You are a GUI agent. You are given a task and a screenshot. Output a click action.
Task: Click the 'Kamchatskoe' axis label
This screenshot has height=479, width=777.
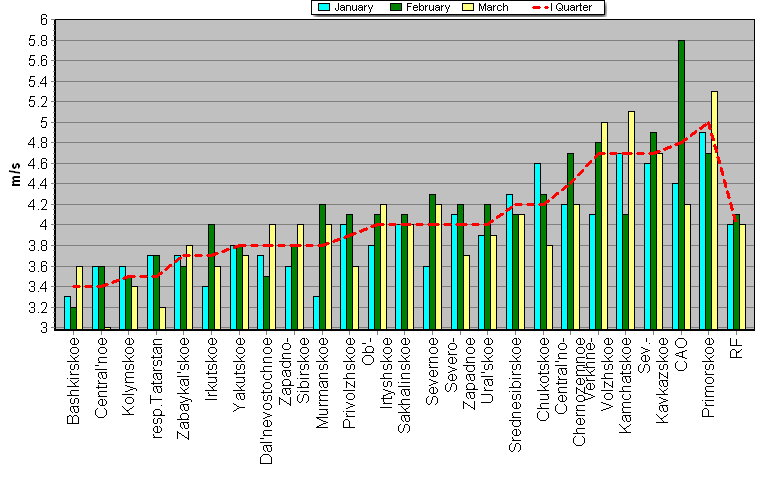[x=625, y=385]
